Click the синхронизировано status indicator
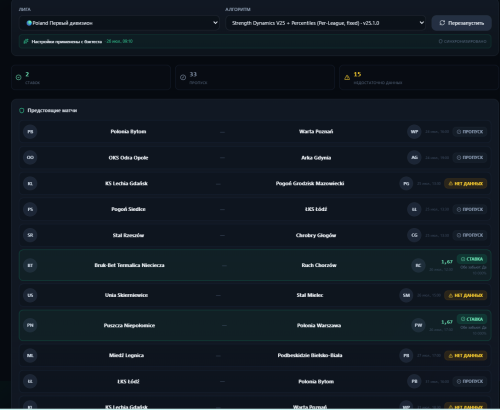The width and height of the screenshot is (500, 410). tap(462, 41)
